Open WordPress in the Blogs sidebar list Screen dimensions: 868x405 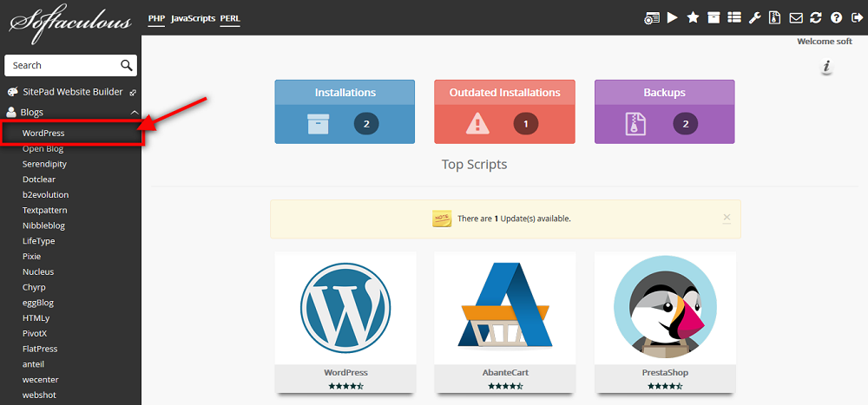point(43,134)
